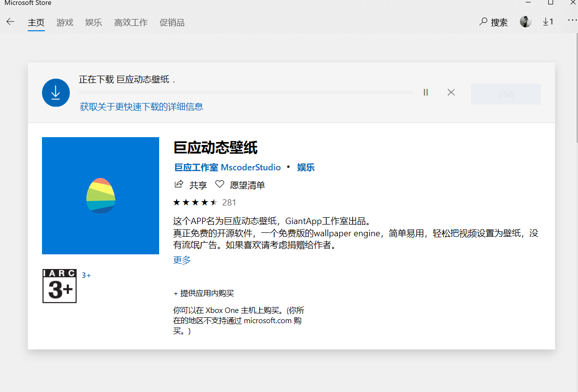Click the blue download circle icon
This screenshot has height=392, width=578.
[56, 93]
